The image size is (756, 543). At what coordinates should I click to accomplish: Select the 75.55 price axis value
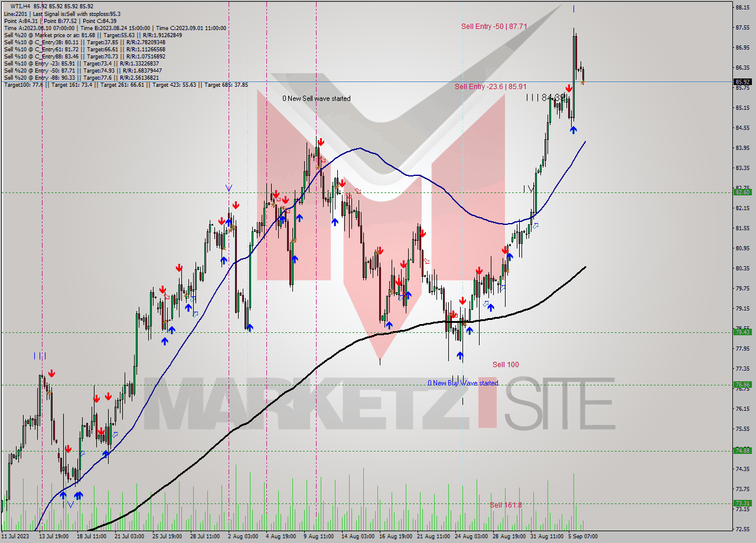(742, 428)
